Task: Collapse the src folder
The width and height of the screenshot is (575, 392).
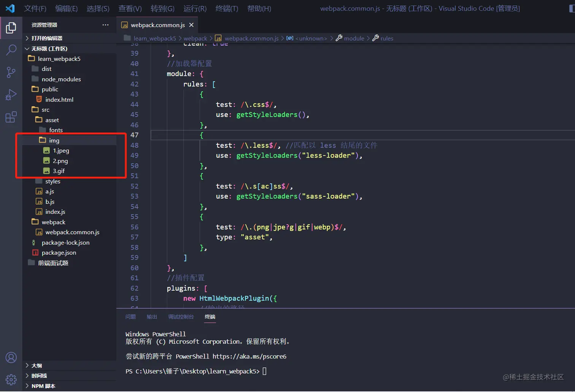Action: [x=69, y=110]
